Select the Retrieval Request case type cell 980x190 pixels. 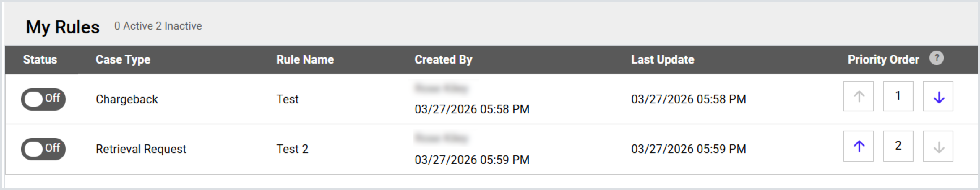(141, 149)
